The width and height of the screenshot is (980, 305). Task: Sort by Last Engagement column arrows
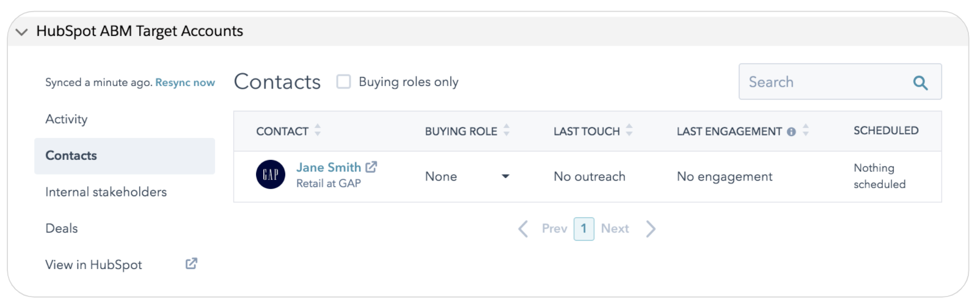tap(806, 130)
